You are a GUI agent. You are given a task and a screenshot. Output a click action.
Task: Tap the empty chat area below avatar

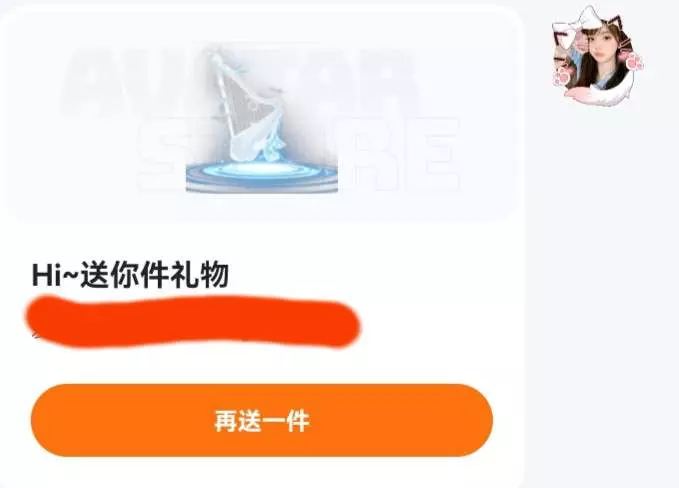pos(602,299)
